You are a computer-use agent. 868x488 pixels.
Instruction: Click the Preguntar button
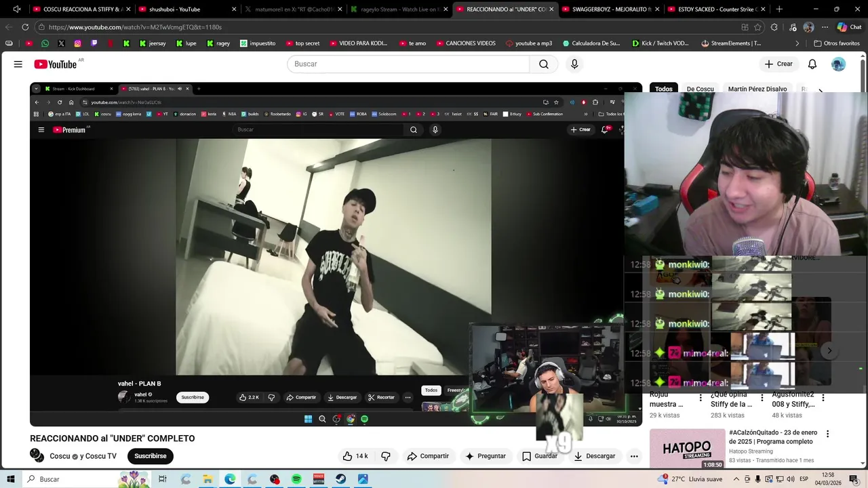tap(485, 456)
